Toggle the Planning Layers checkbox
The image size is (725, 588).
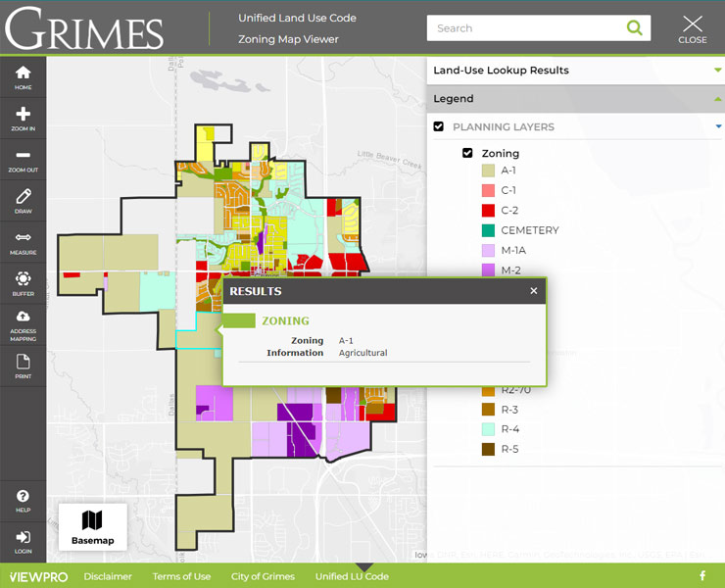tap(438, 126)
